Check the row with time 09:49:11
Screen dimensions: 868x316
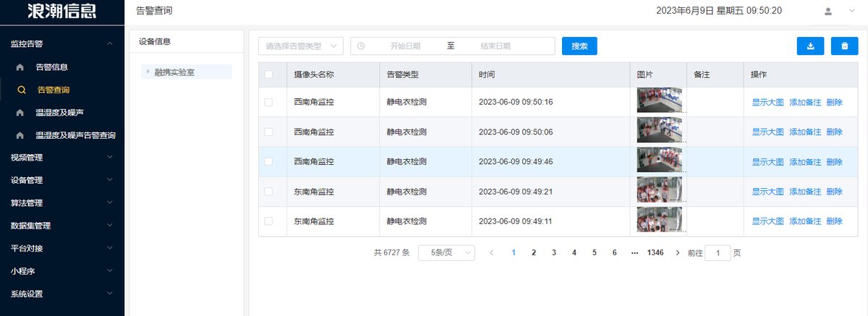(x=269, y=221)
